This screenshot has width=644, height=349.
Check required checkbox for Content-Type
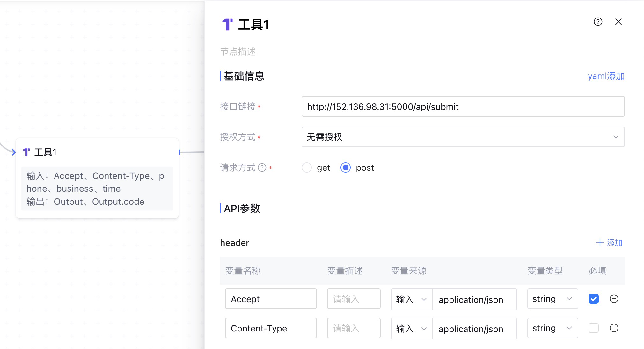(593, 328)
